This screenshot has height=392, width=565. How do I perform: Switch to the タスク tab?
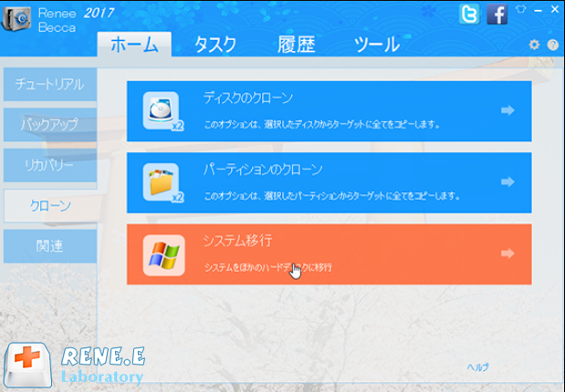point(215,45)
